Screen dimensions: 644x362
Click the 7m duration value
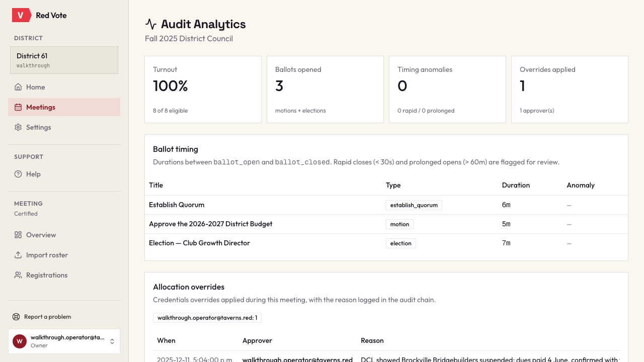click(x=506, y=243)
